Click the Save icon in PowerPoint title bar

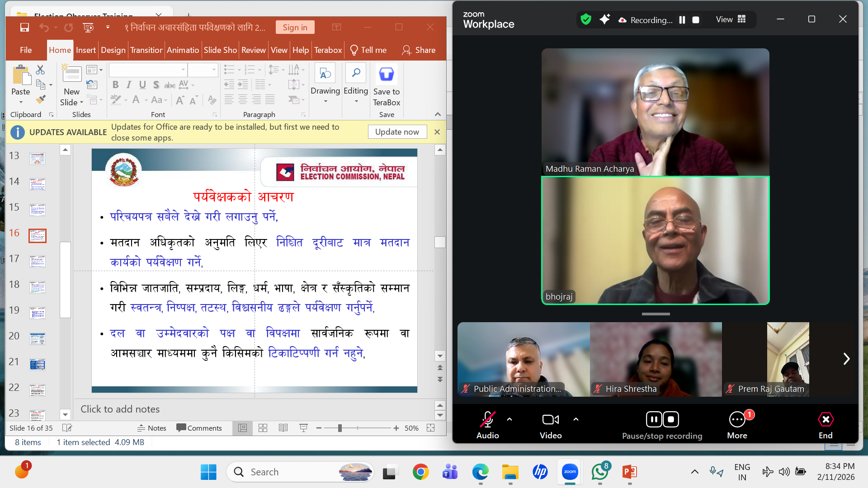tap(24, 28)
